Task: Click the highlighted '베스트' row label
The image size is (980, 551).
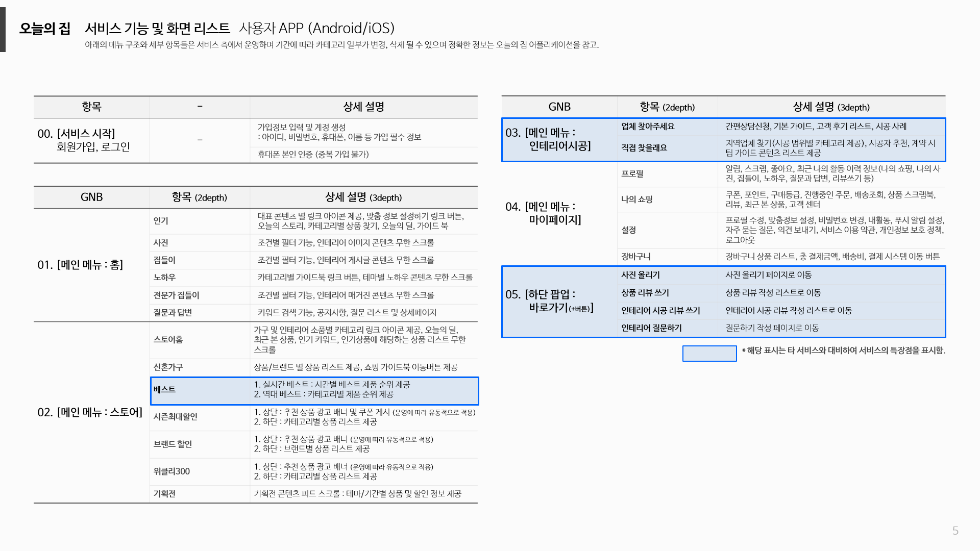Action: pos(164,389)
